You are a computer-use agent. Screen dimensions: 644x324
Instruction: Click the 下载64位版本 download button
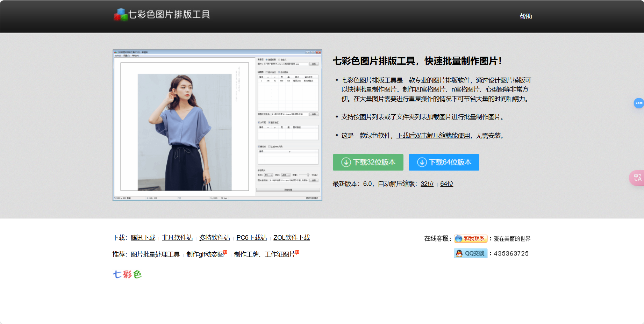[x=444, y=162]
